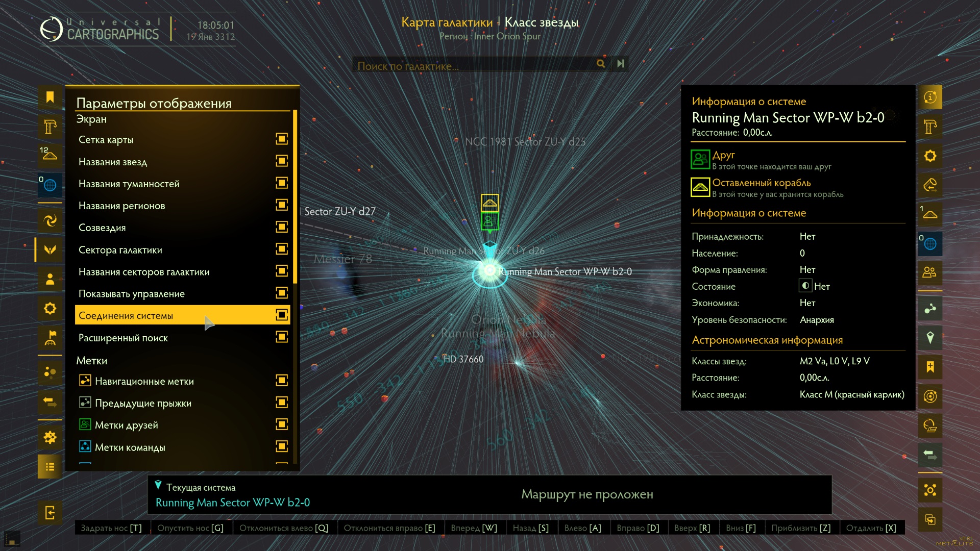Click the single commander person icon
Viewport: 980px width, 551px height.
click(50, 279)
